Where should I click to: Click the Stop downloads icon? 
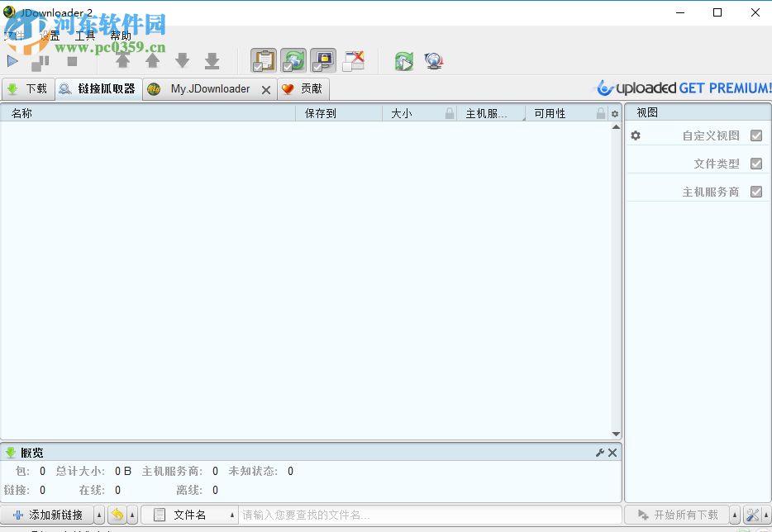72,60
